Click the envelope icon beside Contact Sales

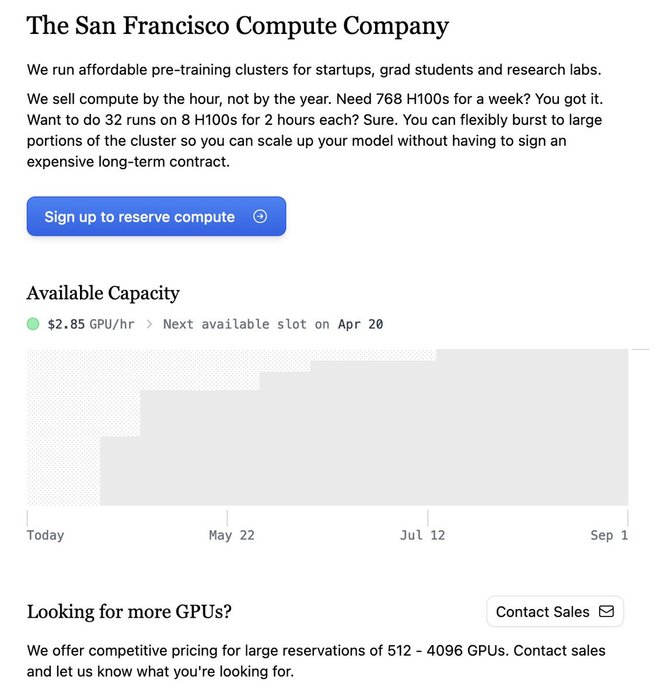[x=606, y=611]
